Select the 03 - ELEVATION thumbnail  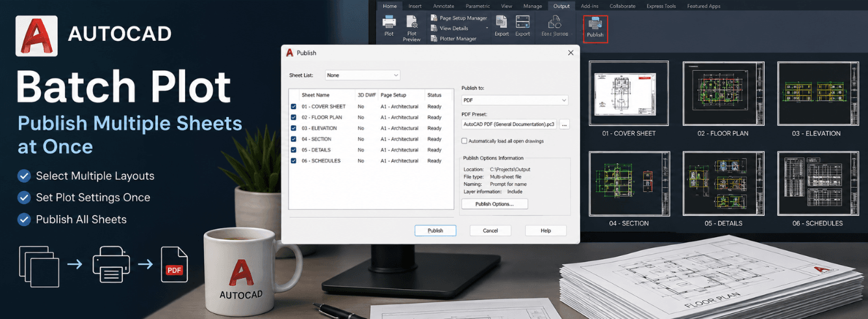click(818, 94)
